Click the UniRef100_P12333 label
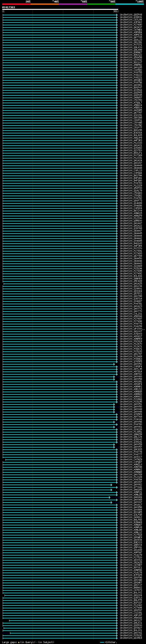The height and width of the screenshot is (644, 146). pyautogui.click(x=131, y=143)
